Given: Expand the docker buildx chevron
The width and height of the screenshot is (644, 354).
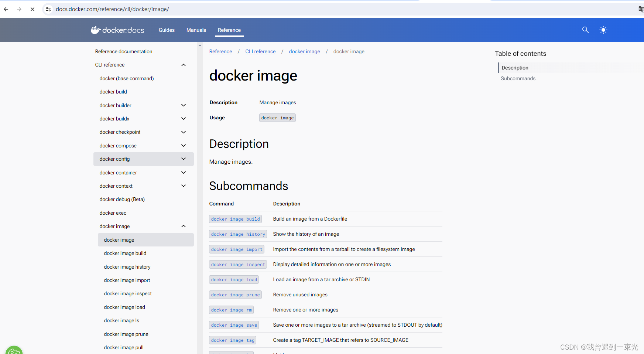Looking at the screenshot, I should click(x=184, y=119).
